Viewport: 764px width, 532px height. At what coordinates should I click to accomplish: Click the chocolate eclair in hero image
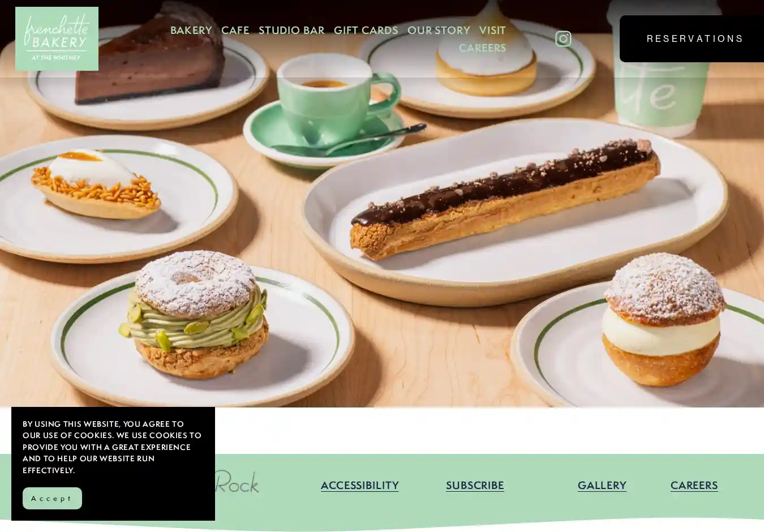click(x=505, y=198)
